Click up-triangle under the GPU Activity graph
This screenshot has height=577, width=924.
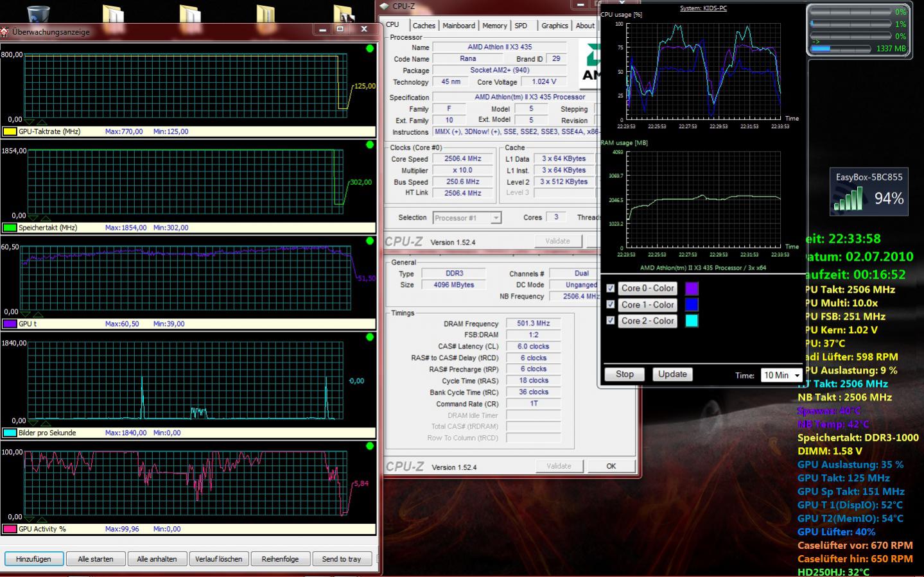[x=42, y=519]
